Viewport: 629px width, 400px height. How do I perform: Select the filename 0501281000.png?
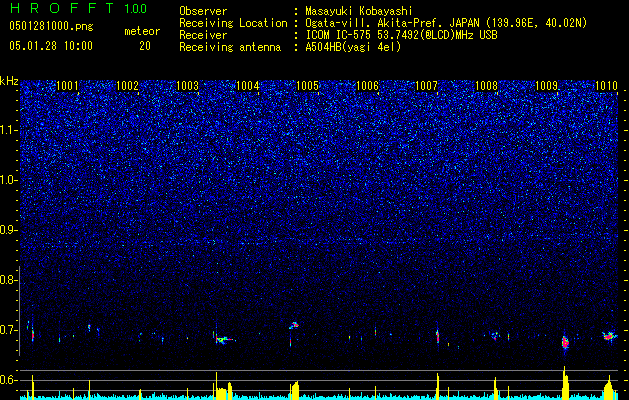(51, 26)
